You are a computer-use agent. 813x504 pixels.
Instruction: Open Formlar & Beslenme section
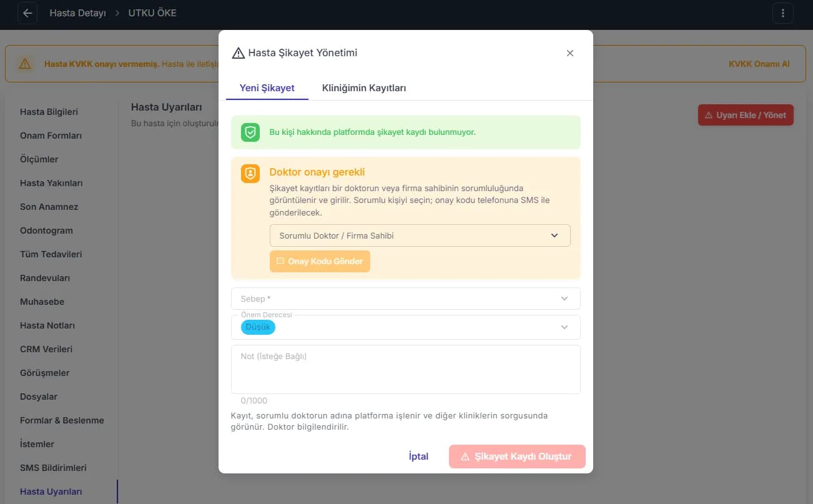pyautogui.click(x=62, y=420)
